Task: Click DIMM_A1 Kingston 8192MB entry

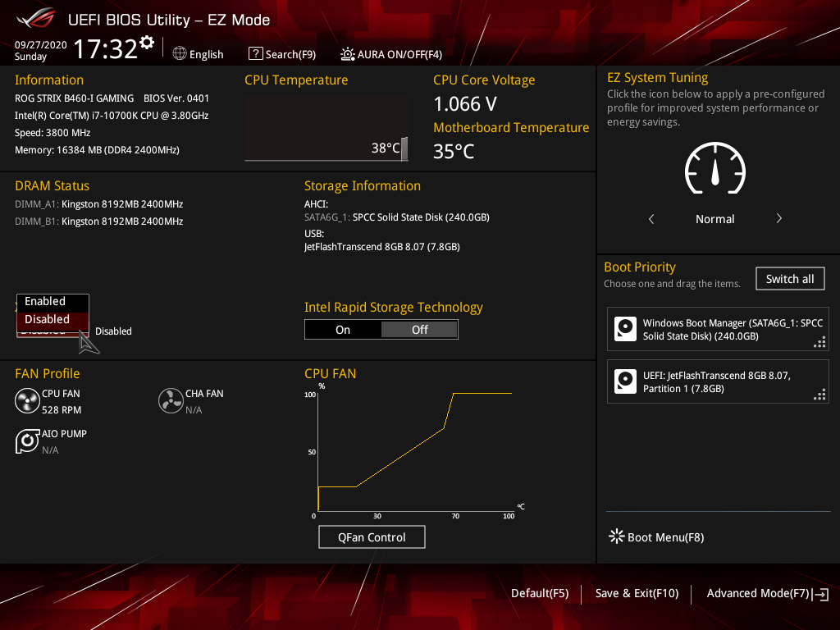Action: coord(99,204)
